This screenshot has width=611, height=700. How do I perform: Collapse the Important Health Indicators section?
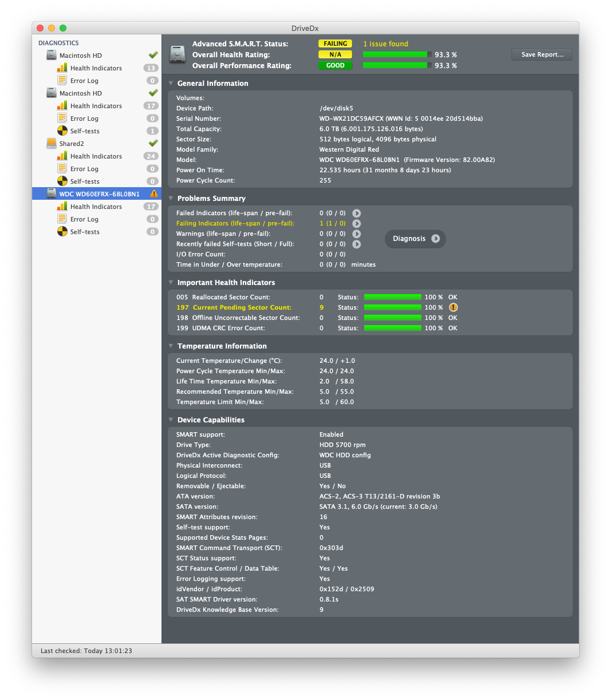click(170, 283)
